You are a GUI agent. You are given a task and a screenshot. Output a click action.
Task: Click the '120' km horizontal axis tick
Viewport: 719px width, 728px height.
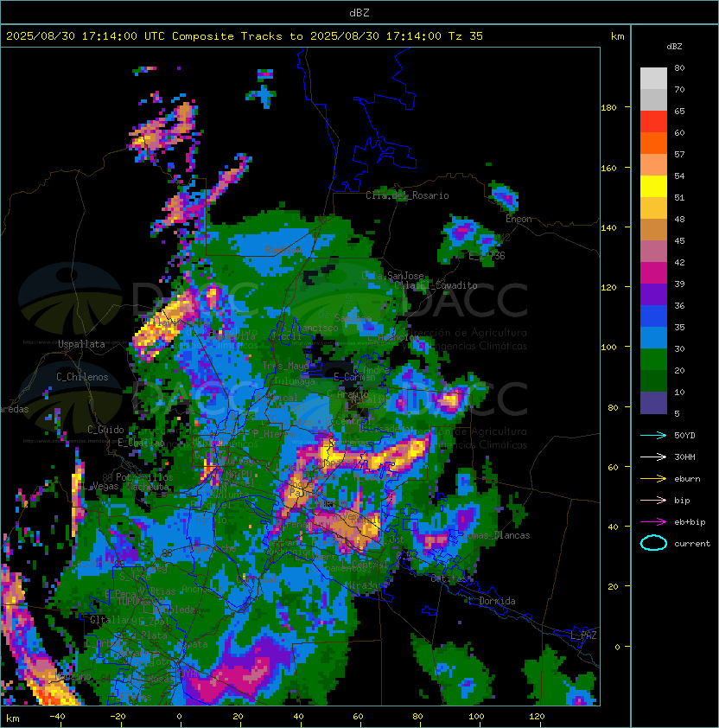coord(537,717)
